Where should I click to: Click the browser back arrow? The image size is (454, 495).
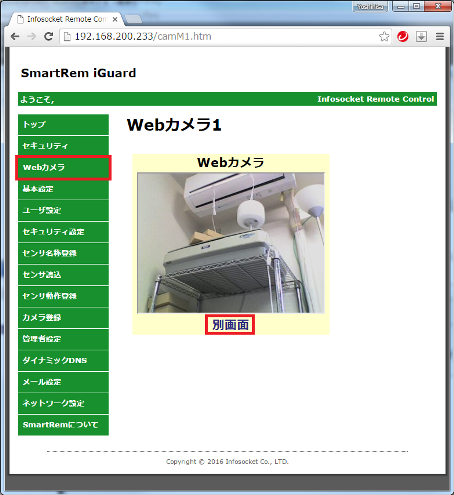pyautogui.click(x=15, y=36)
